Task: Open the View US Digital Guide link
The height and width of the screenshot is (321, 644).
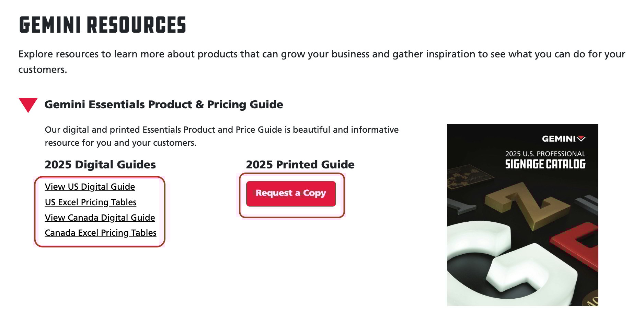Action: (x=90, y=187)
